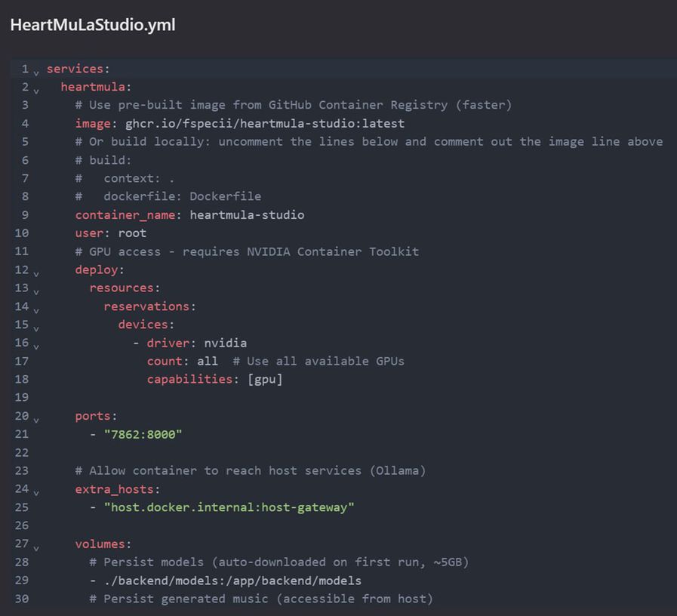Collapse the volumes section
Image resolution: width=677 pixels, height=616 pixels.
35,546
